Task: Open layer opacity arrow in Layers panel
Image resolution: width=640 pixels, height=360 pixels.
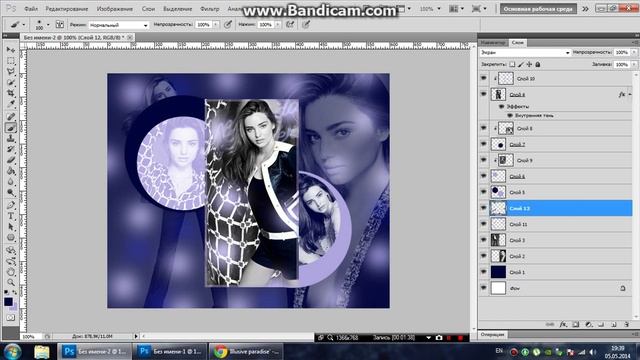Action: click(633, 52)
